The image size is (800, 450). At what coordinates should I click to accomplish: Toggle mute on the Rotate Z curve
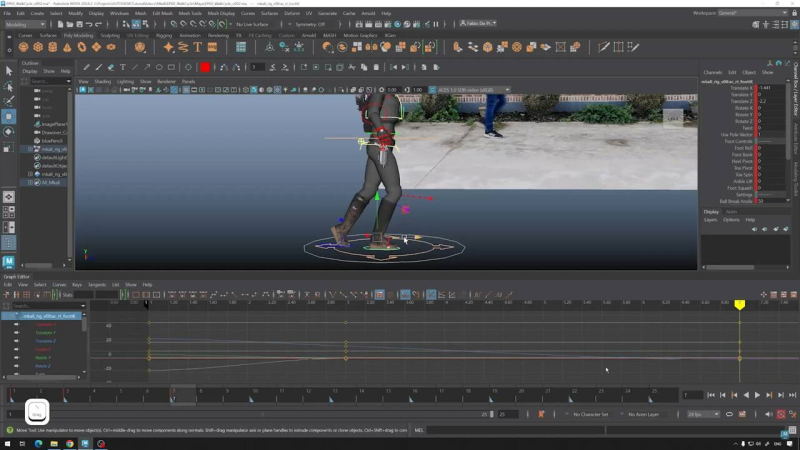point(16,366)
